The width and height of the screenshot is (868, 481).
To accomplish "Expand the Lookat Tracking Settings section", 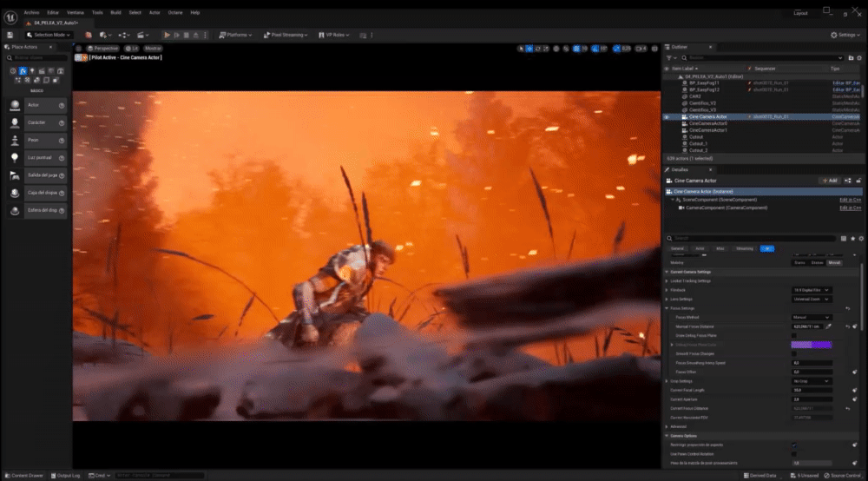I will [x=667, y=281].
